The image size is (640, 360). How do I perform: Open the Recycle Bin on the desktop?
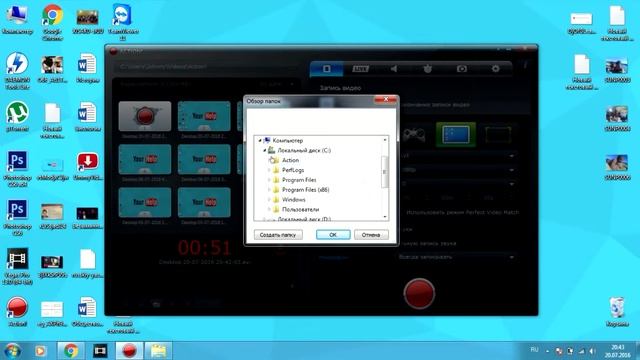tap(617, 312)
